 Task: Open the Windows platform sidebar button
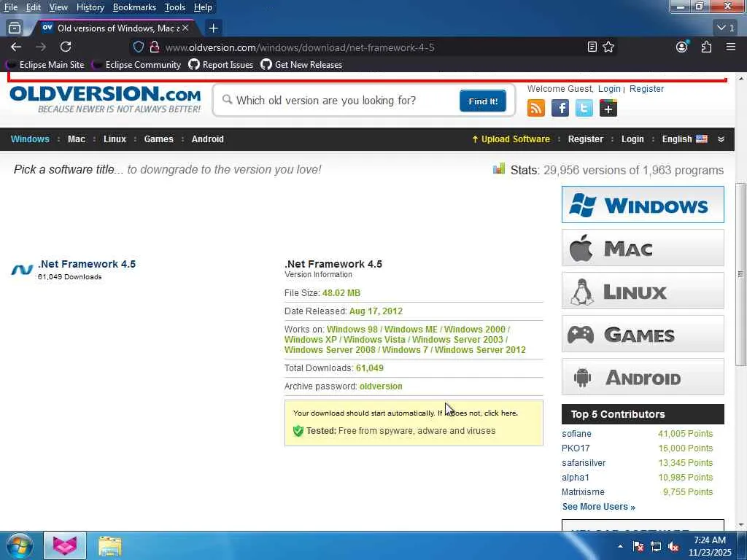point(643,205)
